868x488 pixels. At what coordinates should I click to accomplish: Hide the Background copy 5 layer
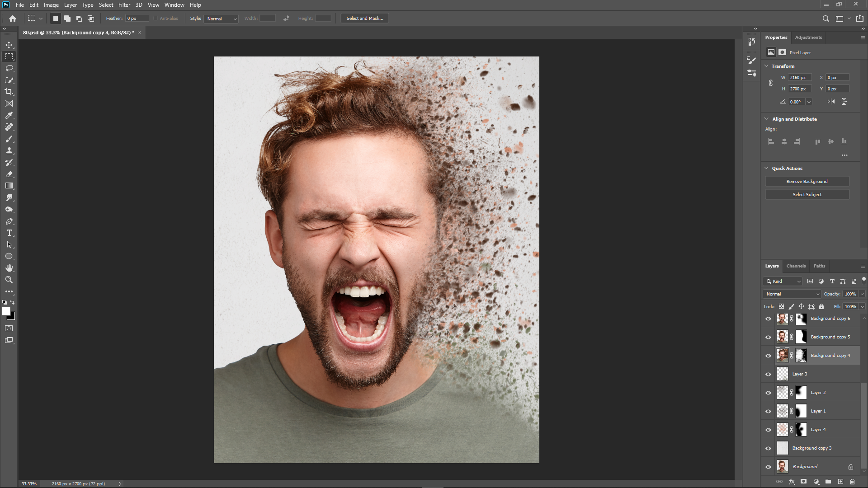(768, 337)
